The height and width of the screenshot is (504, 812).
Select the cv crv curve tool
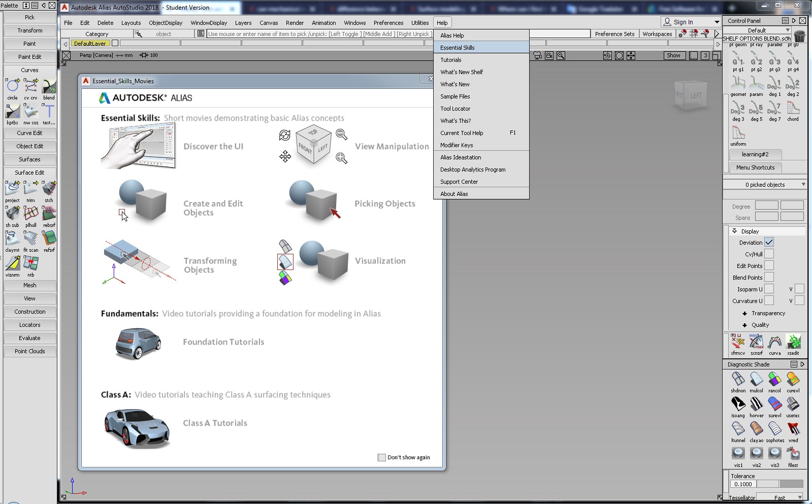(x=30, y=86)
